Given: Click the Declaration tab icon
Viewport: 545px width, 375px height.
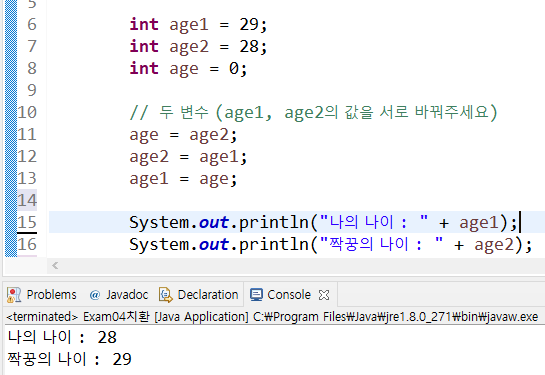Looking at the screenshot, I should [x=165, y=295].
